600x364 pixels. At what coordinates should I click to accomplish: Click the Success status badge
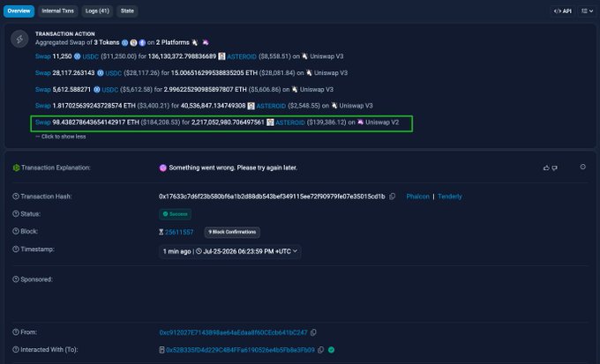[176, 214]
